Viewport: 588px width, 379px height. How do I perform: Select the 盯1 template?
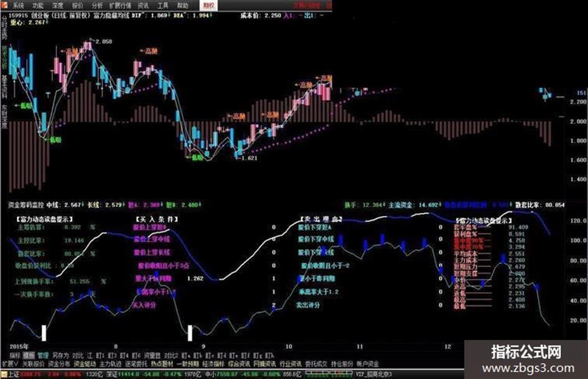click(100, 355)
